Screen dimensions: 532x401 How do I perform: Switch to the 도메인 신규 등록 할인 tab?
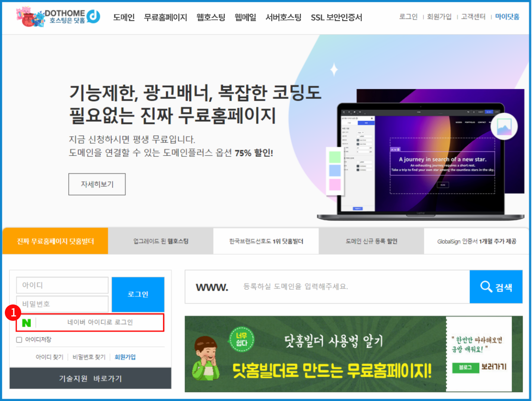(x=371, y=241)
